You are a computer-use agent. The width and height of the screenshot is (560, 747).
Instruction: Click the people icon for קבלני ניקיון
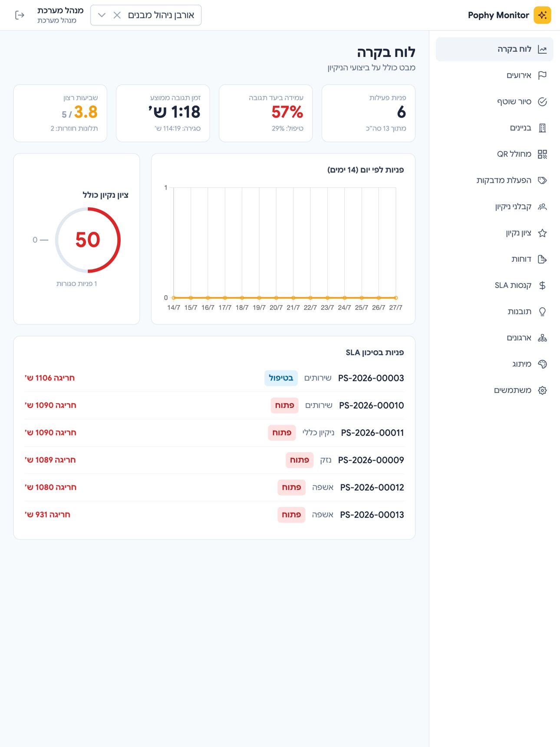[542, 207]
